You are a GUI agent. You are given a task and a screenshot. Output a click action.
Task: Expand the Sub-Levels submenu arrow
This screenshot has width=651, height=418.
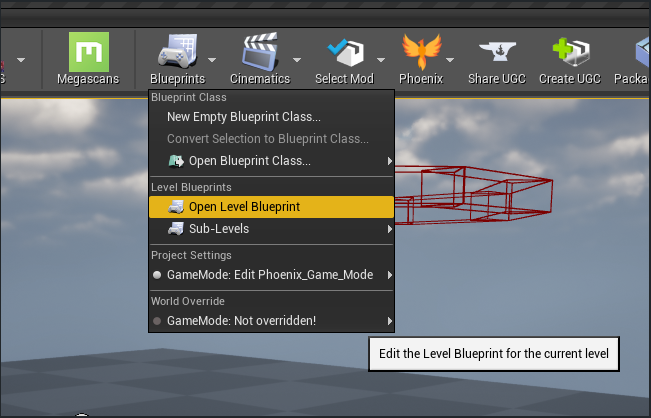coord(389,229)
